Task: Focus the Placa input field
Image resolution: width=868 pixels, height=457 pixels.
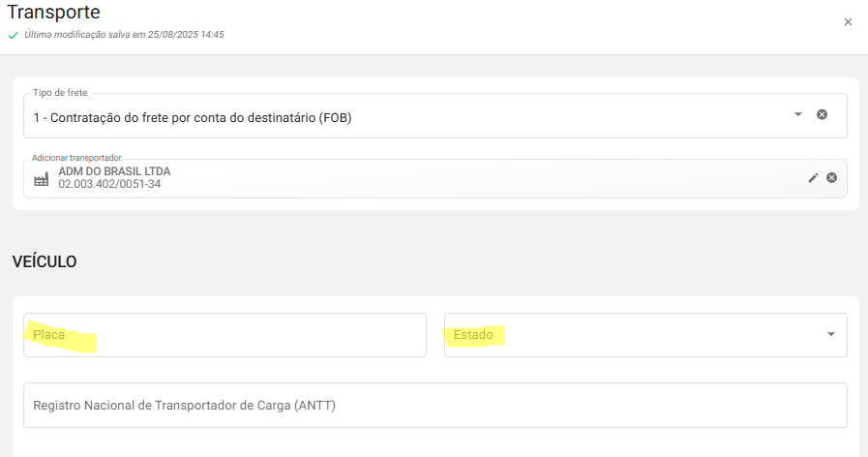Action: click(x=224, y=335)
